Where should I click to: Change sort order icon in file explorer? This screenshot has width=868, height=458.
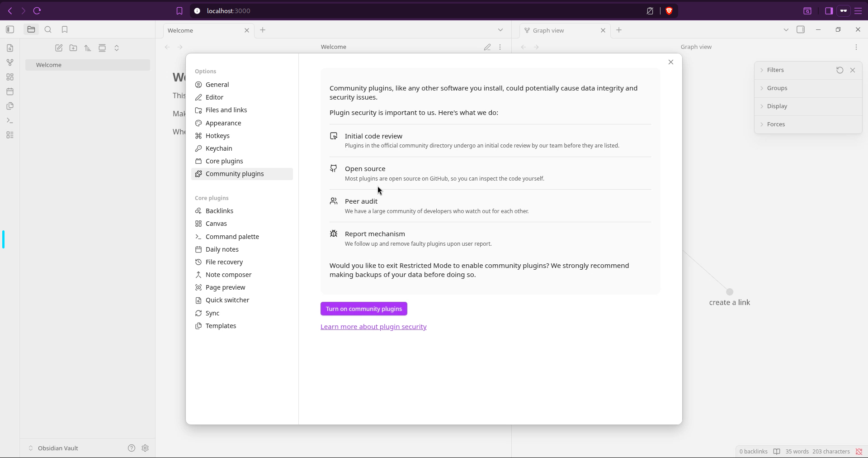click(x=88, y=48)
